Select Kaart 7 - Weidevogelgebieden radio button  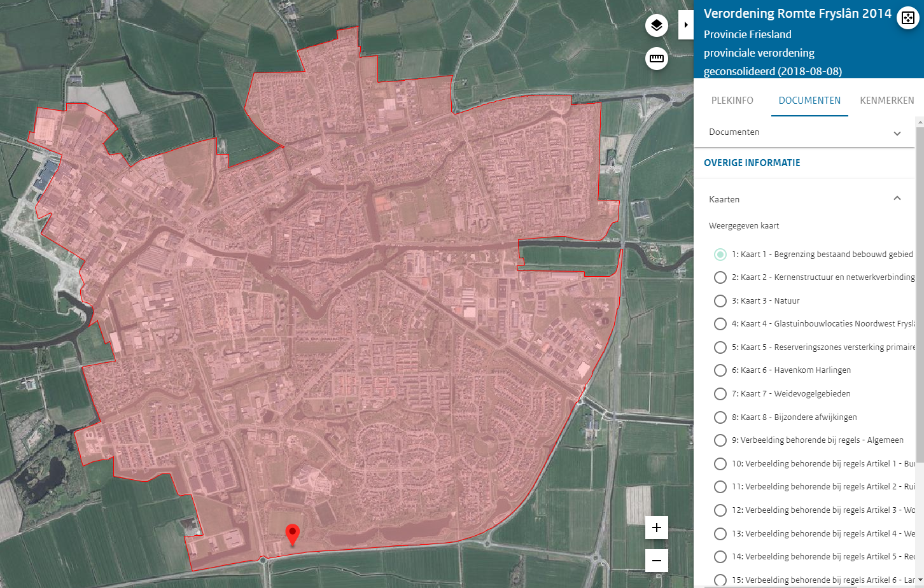720,394
